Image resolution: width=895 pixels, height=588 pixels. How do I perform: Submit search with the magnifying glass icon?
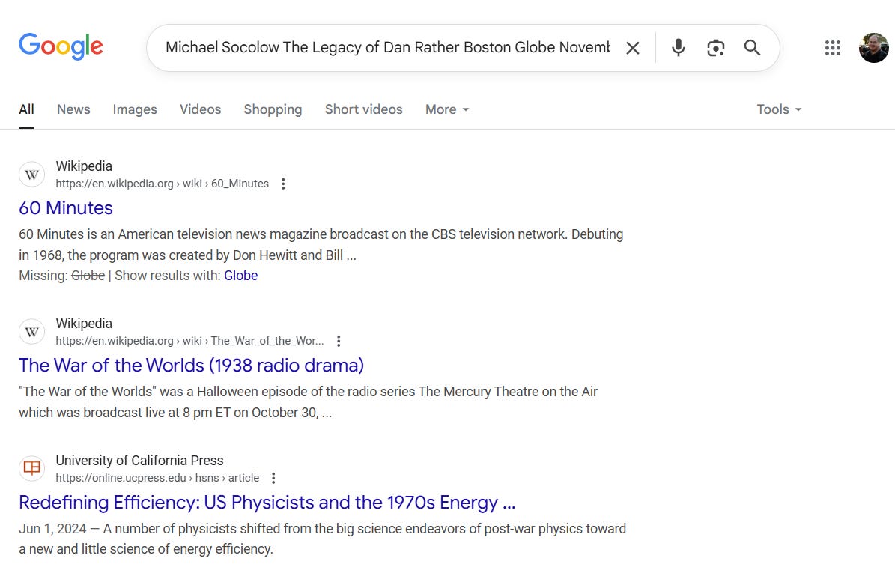(752, 47)
